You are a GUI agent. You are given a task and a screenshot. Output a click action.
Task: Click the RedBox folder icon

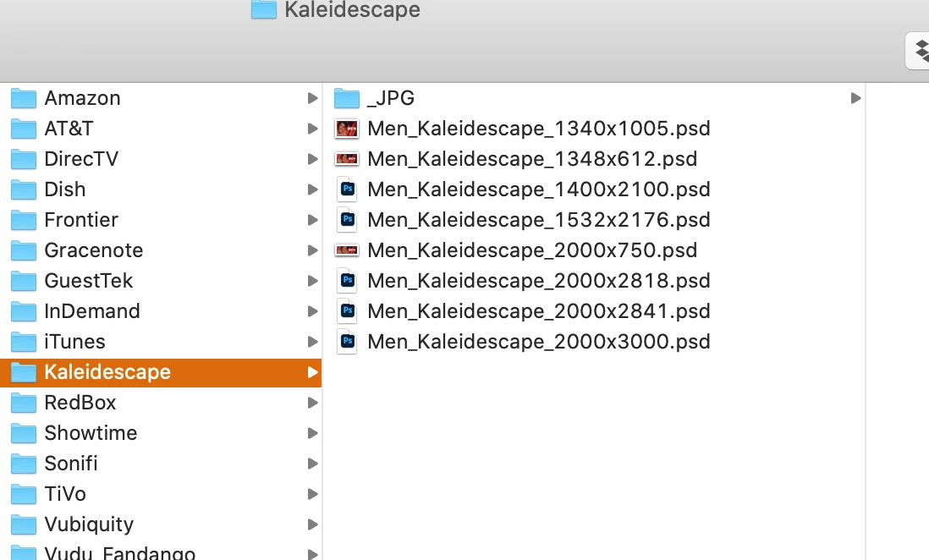point(24,403)
